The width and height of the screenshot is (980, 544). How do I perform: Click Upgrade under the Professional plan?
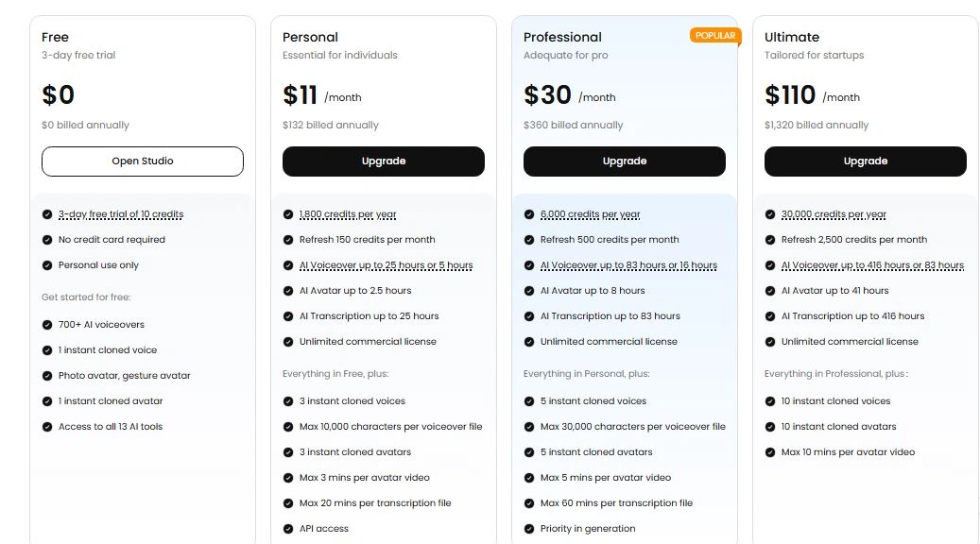pos(624,161)
